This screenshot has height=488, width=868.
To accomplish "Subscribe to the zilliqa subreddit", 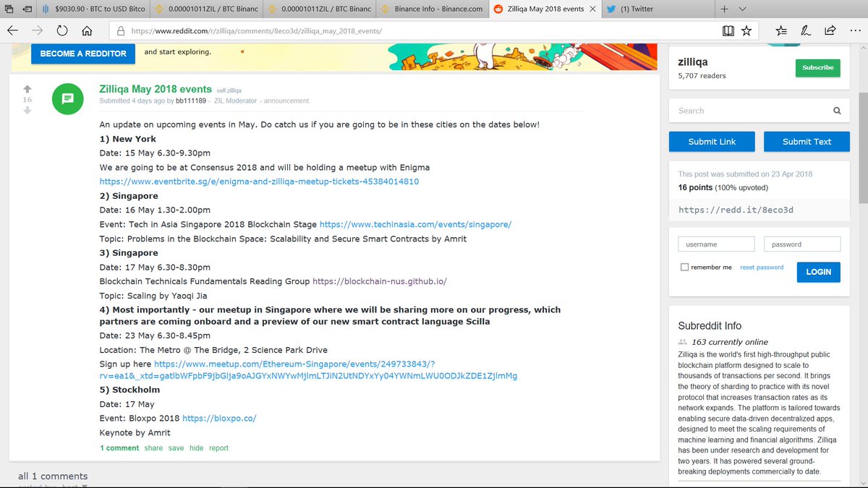I will (817, 67).
